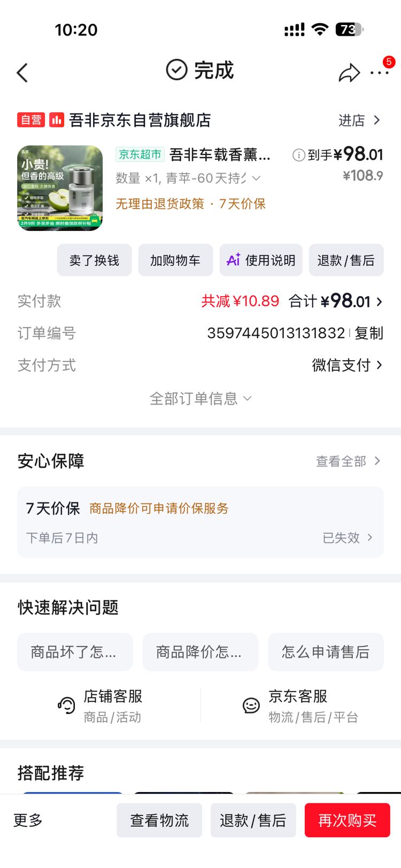Screen dimensions: 401x868
Task: Open price breakdown arrow next to 合计
Action: pyautogui.click(x=379, y=301)
